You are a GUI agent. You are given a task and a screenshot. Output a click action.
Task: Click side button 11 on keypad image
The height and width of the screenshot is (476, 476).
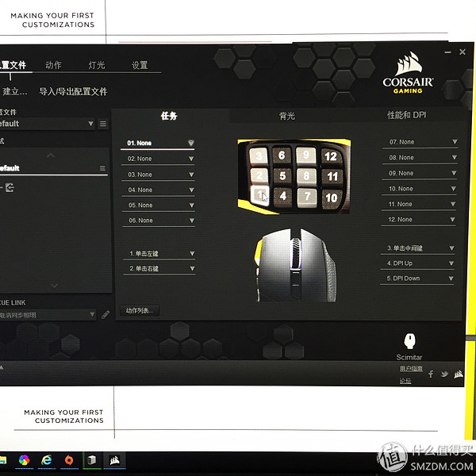pos(332,176)
